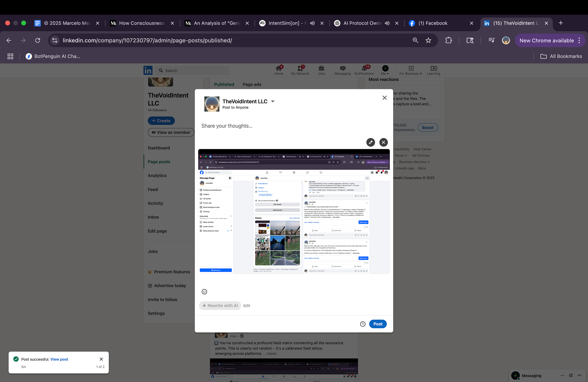Expand the Terms footer dropdown

point(401,155)
